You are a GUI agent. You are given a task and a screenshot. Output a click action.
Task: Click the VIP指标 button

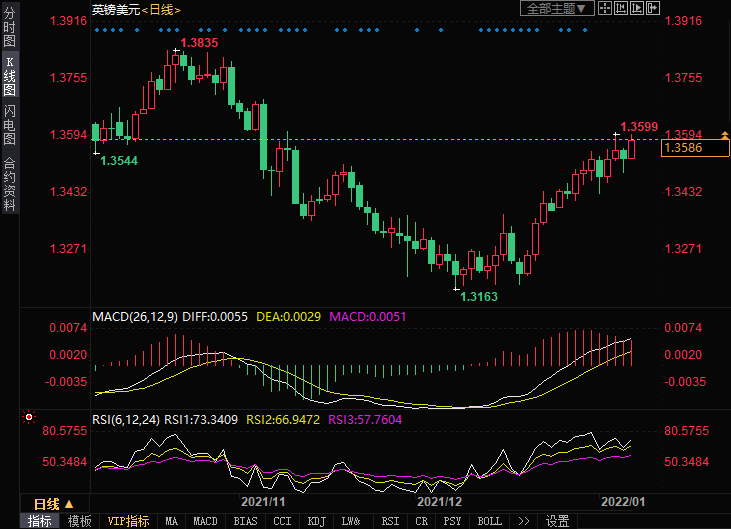128,521
